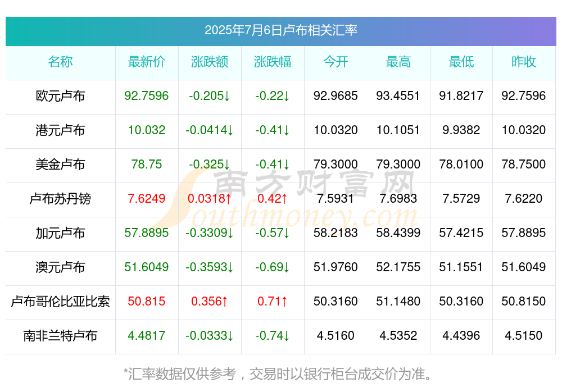Viewport: 562px width, 392px height.
Task: Click open value 92.9685
Action: 336,95
